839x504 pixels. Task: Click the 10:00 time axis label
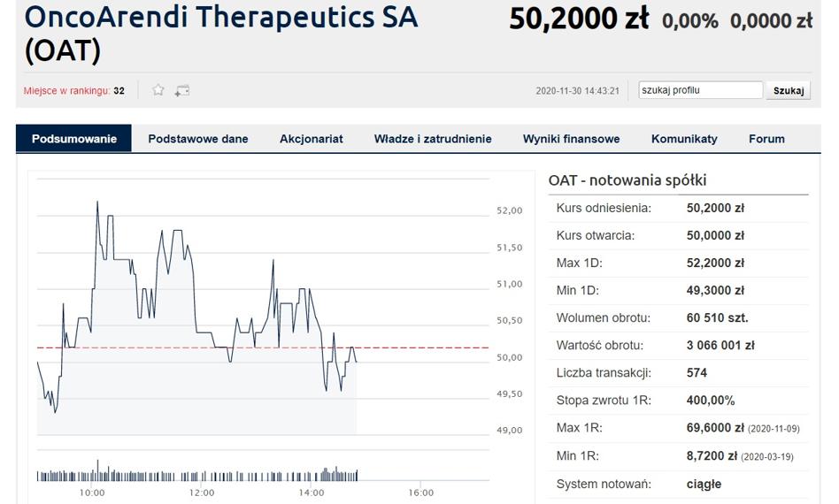pyautogui.click(x=92, y=493)
